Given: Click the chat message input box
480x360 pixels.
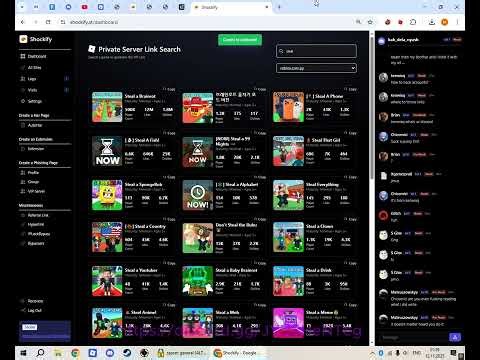Looking at the screenshot, I should pos(412,337).
